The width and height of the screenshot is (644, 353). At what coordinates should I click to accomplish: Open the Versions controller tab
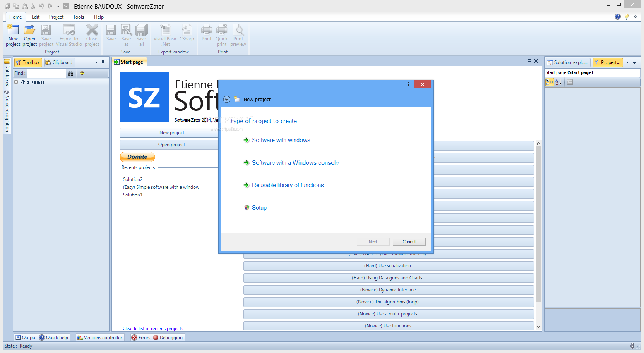tap(99, 338)
